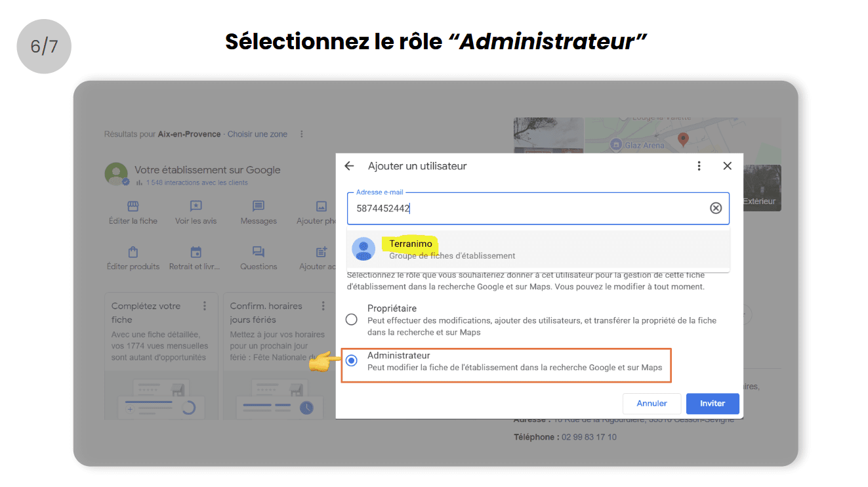Screen dimensions: 868x487
Task: Open Éditer la fiche
Action: [x=133, y=213]
